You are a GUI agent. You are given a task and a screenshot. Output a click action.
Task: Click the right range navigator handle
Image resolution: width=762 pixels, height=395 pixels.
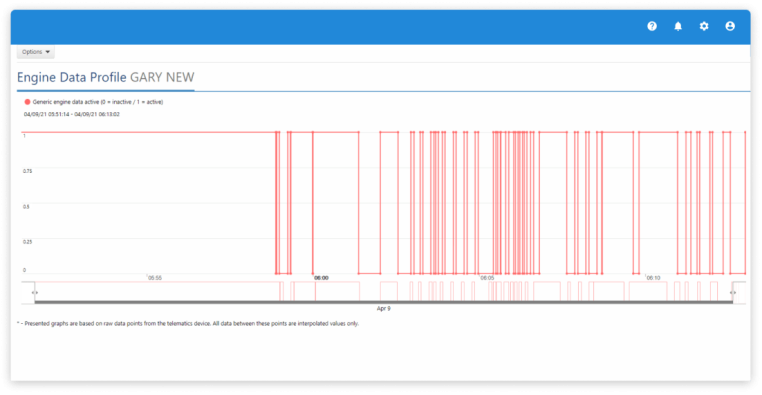click(x=733, y=292)
